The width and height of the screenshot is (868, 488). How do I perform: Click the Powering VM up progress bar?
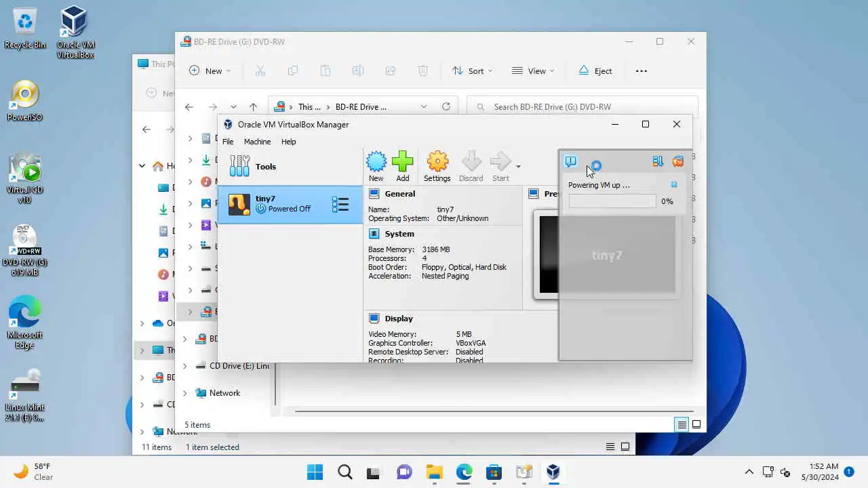pos(612,201)
